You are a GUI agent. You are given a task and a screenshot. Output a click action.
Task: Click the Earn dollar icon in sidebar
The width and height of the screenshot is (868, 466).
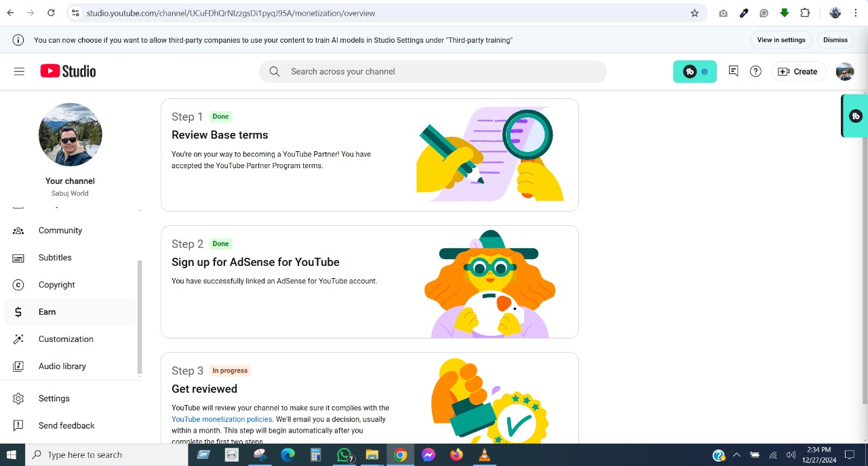click(18, 312)
